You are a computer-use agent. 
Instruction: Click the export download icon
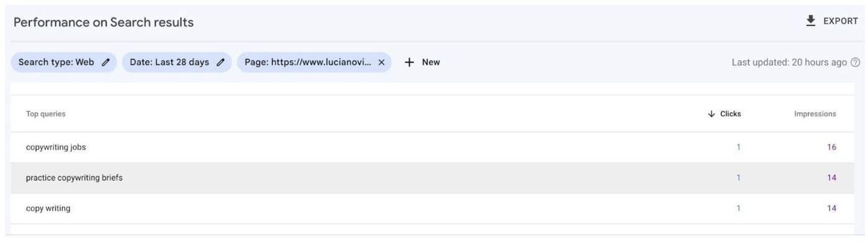(x=810, y=21)
